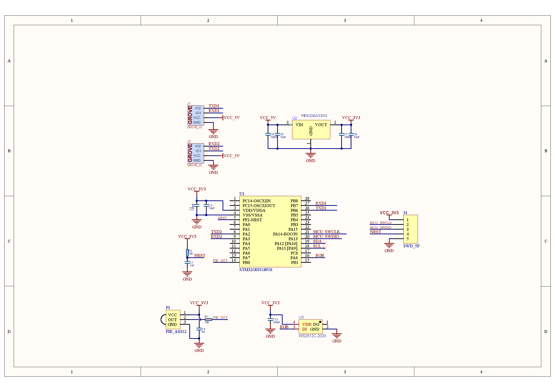Select the J1 GROVE connector symbol
Screen dimensions: 555x392
[x=196, y=115]
